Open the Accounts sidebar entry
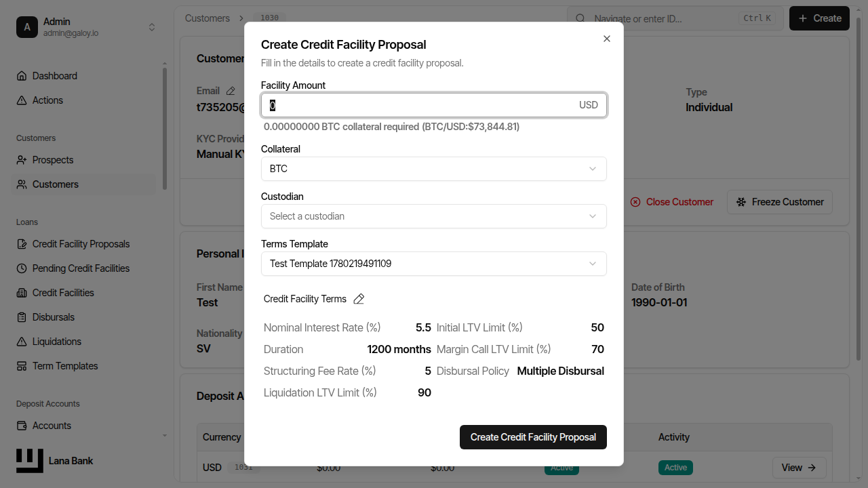868x488 pixels. (83, 426)
